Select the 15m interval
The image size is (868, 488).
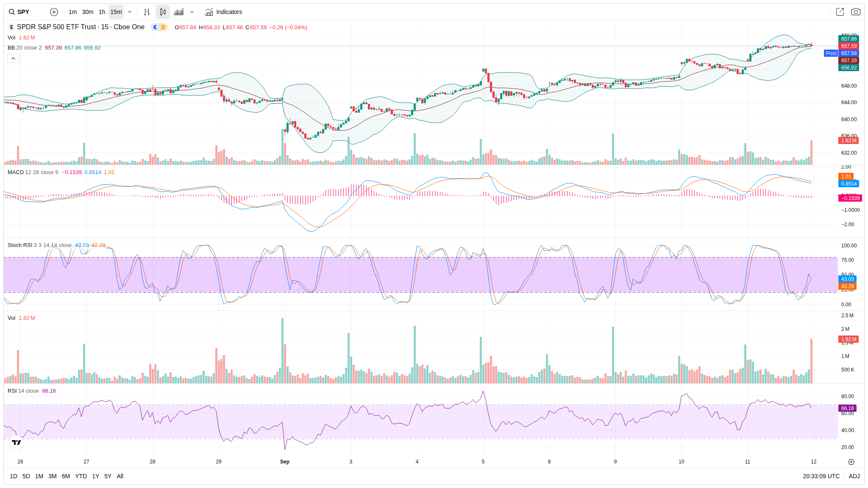click(116, 12)
